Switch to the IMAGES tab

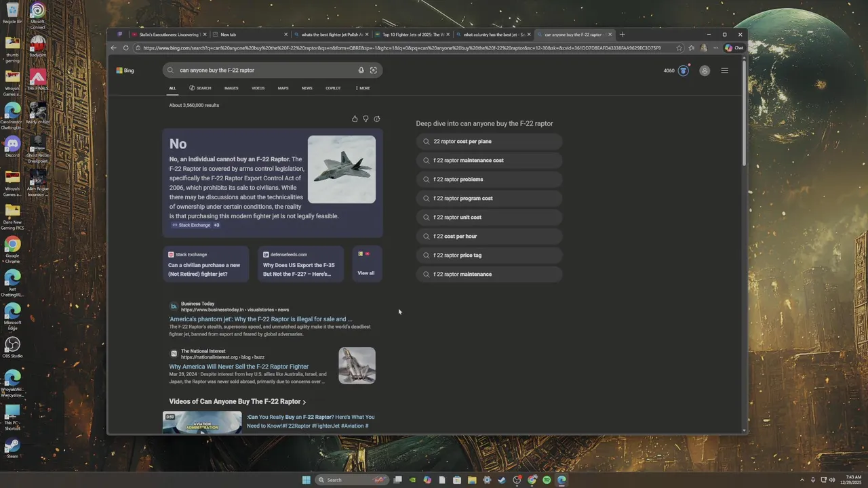(x=231, y=88)
